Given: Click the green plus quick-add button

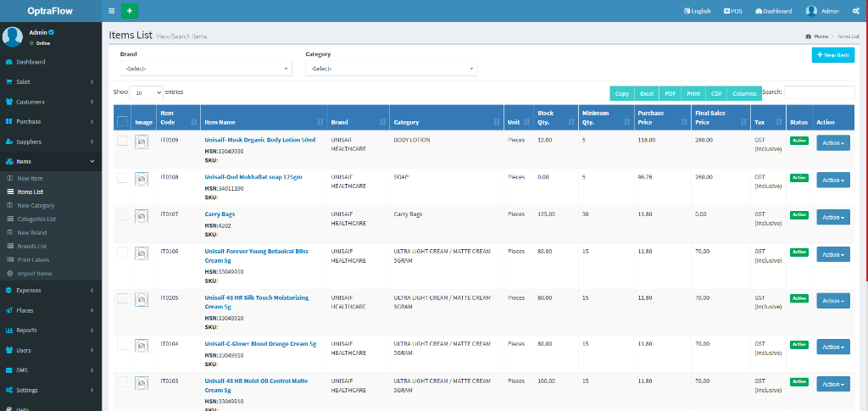Looking at the screenshot, I should pos(130,11).
